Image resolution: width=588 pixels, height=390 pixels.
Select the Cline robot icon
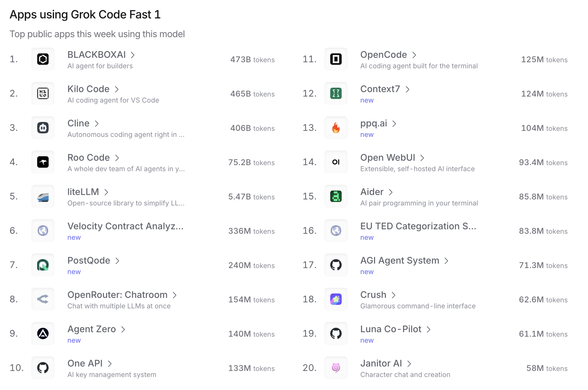43,128
